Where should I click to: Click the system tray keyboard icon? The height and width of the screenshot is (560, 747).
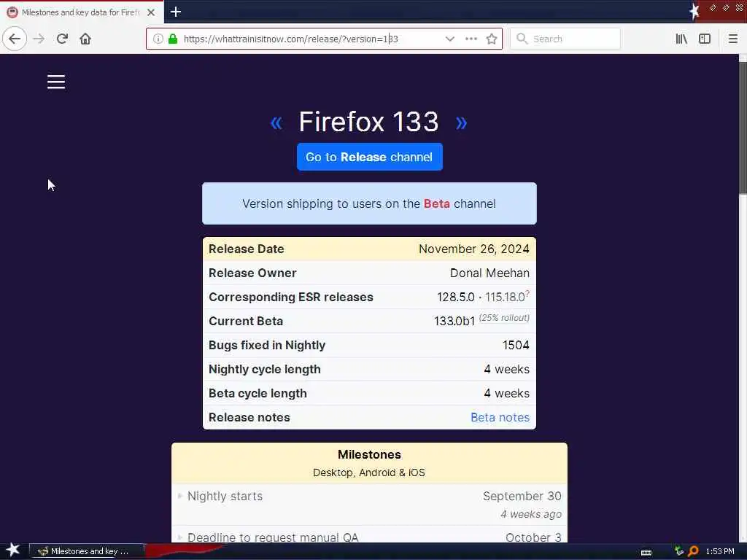646,552
